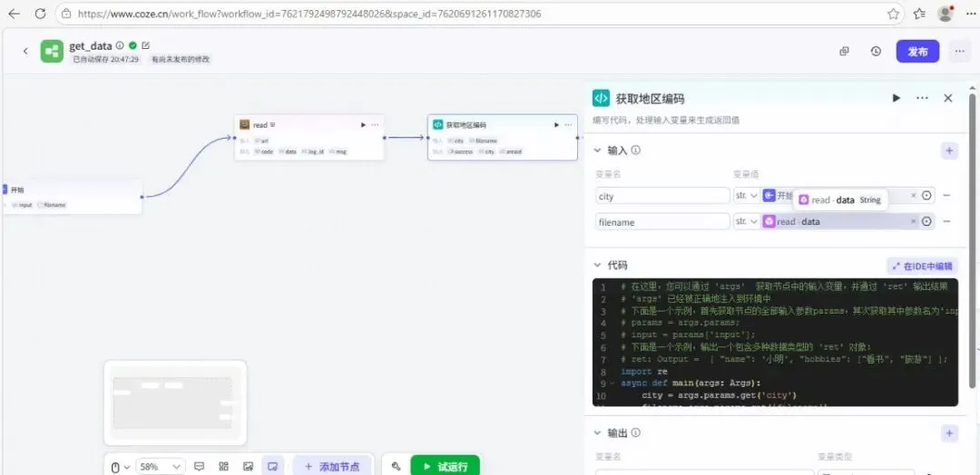Remove the filename input row with minus
Image resolution: width=980 pixels, height=475 pixels.
click(946, 221)
